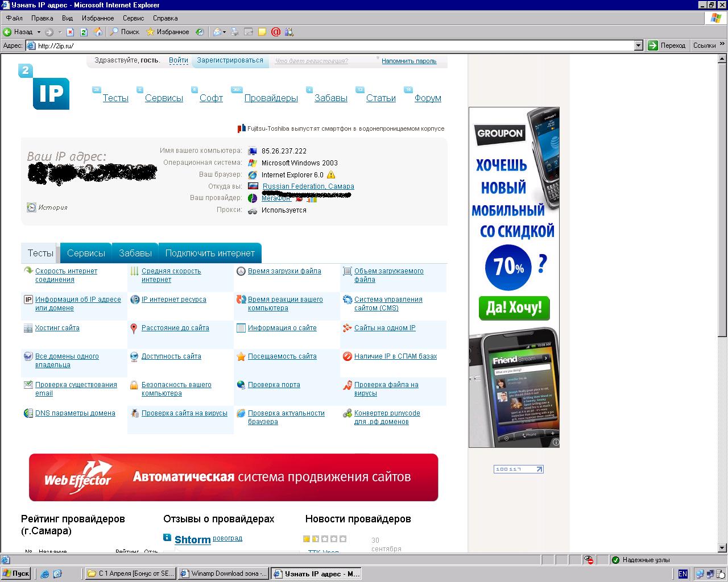Viewport: 728px width, 582px height.
Task: Open the Вид menu
Action: pos(67,18)
